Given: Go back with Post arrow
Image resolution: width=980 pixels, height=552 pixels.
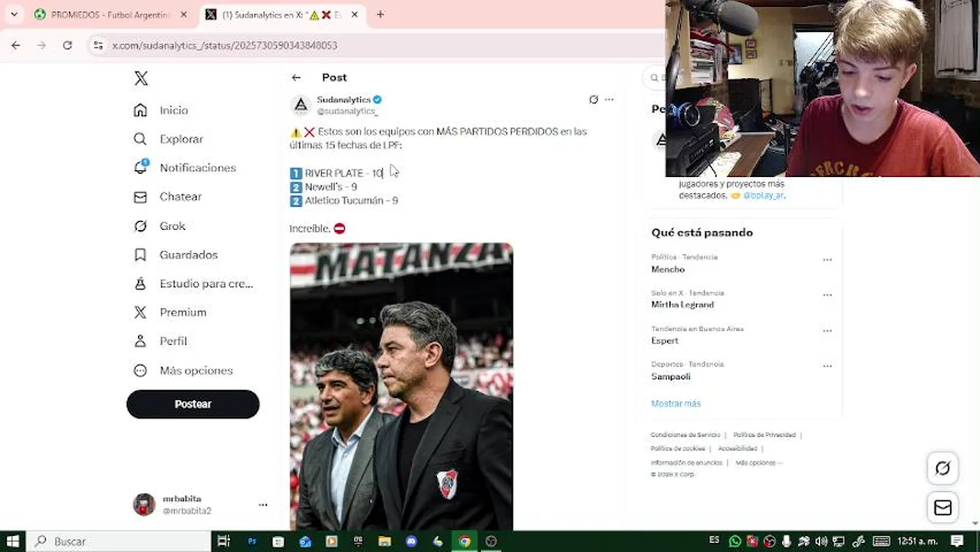Looking at the screenshot, I should pos(296,77).
